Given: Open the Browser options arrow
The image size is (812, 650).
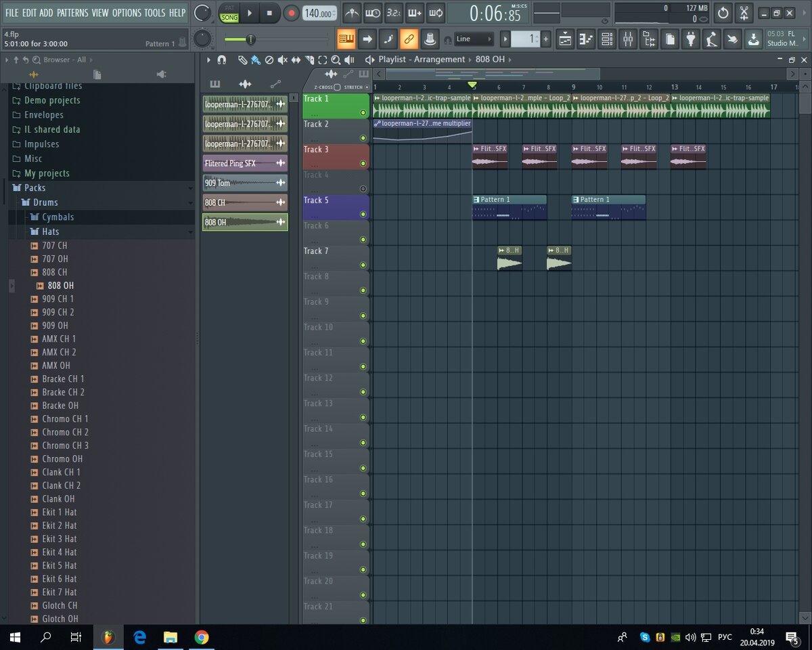Looking at the screenshot, I should coord(6,60).
